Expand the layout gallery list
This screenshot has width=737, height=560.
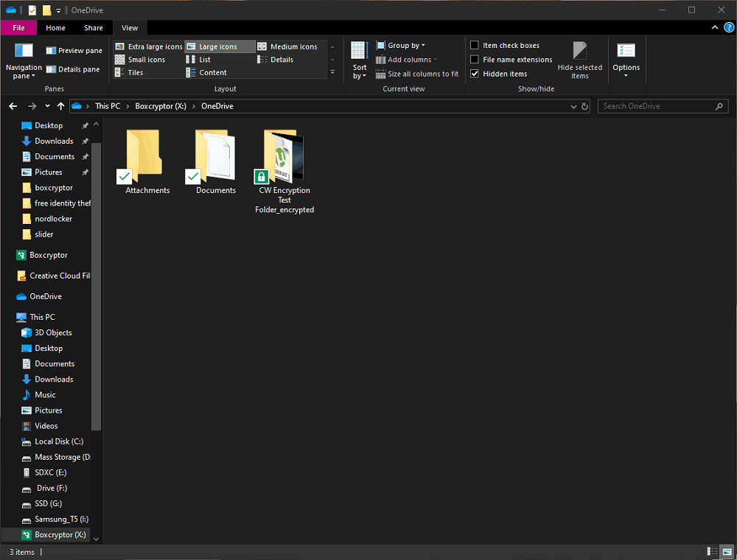coord(332,72)
